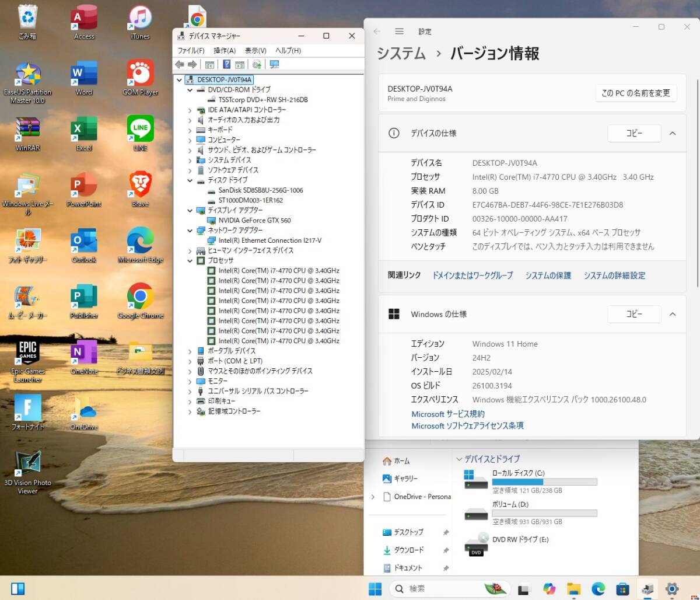Open ドメインまたはワークグループ link
The image size is (700, 600).
[473, 275]
